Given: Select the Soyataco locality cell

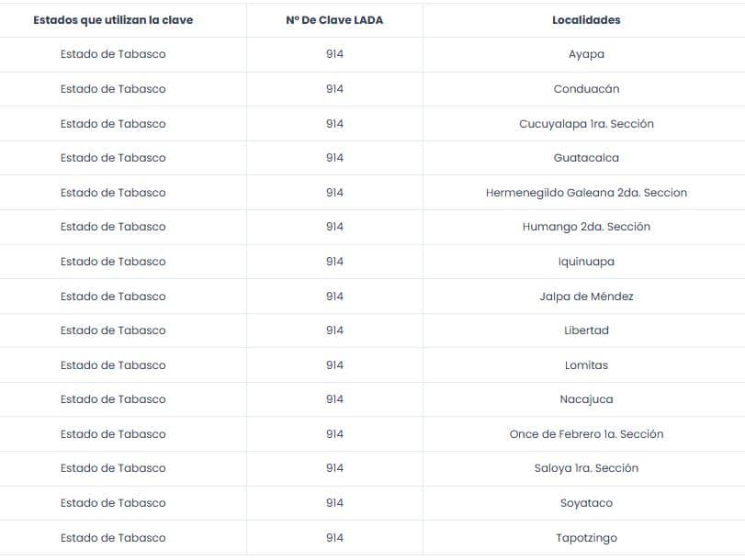Looking at the screenshot, I should pyautogui.click(x=586, y=503).
